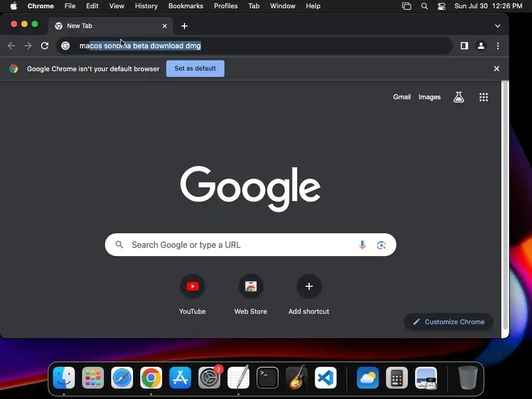This screenshot has width=532, height=399.
Task: Click Customize Chrome button
Action: [448, 322]
